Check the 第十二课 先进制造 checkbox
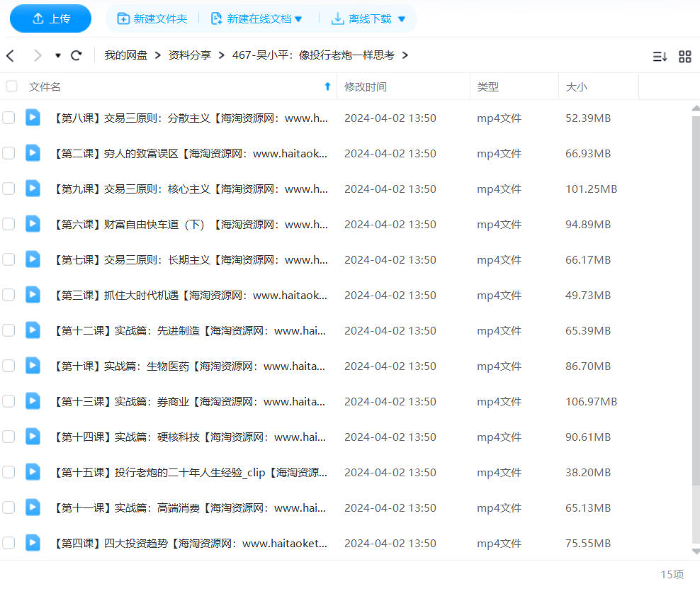The image size is (700, 589). coord(9,330)
